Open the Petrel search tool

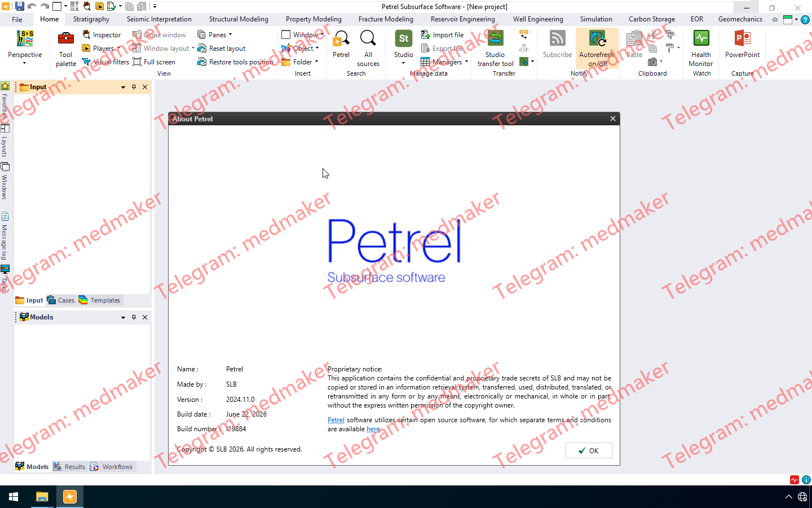[341, 45]
